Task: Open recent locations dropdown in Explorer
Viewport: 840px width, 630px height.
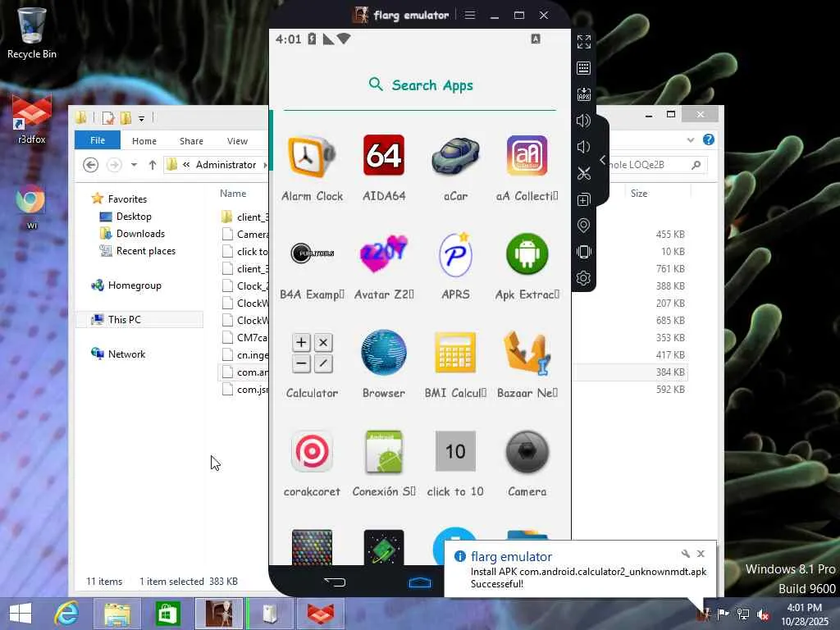Action: 134,165
